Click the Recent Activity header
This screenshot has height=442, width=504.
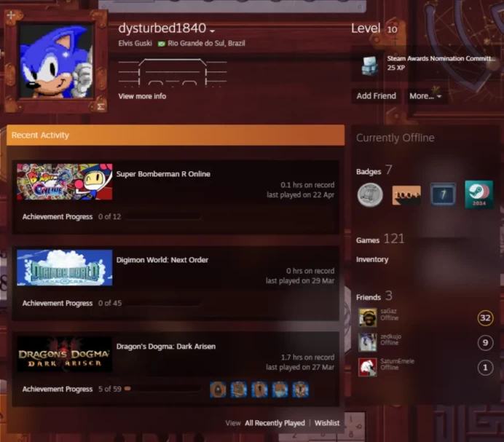tap(176, 135)
